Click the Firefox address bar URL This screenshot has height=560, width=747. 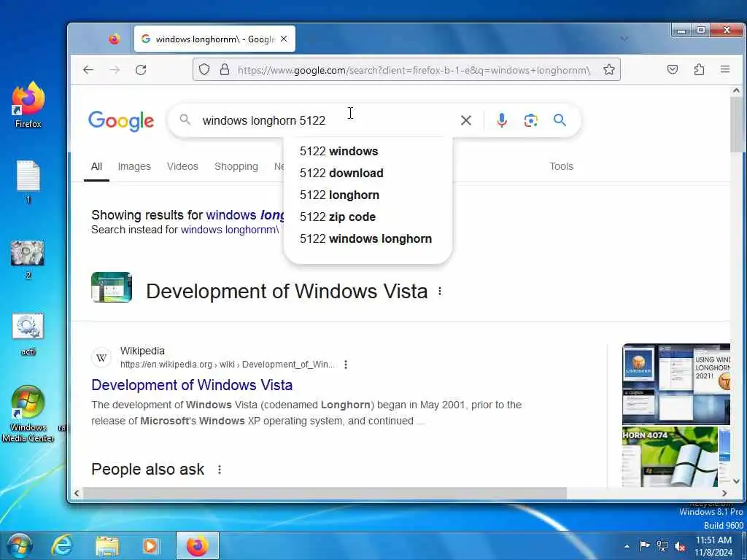click(414, 70)
